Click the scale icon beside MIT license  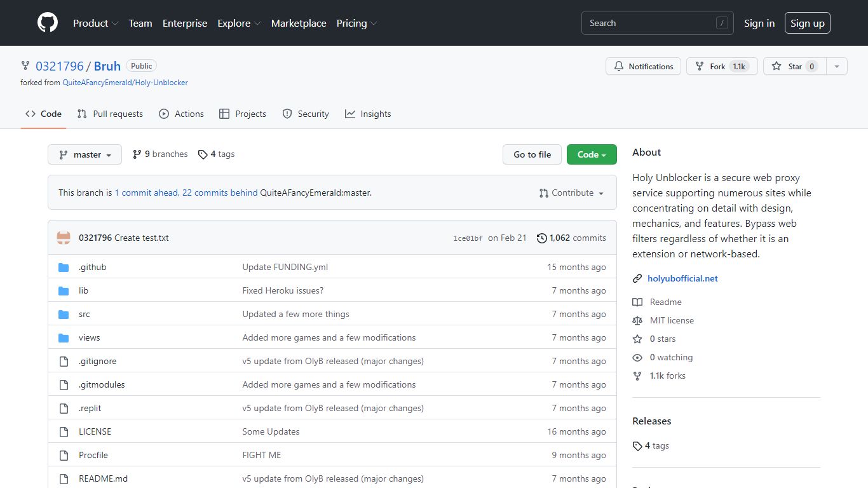click(637, 320)
